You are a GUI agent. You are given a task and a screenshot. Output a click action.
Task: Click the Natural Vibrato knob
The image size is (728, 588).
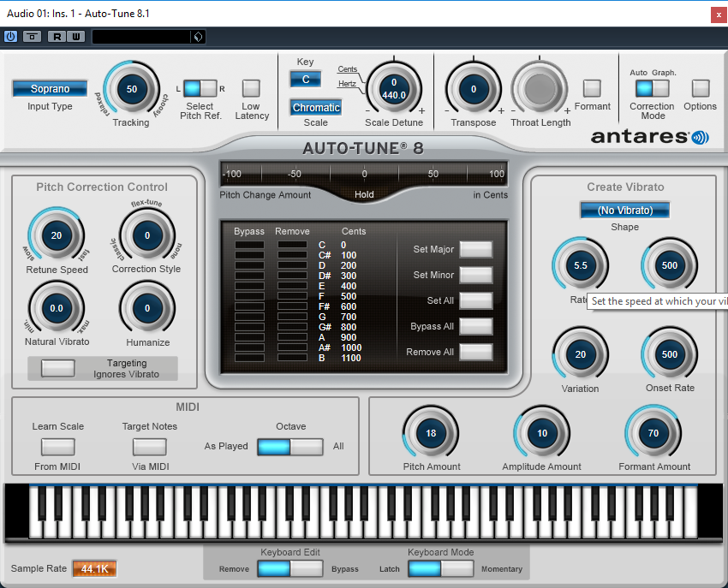pyautogui.click(x=57, y=308)
